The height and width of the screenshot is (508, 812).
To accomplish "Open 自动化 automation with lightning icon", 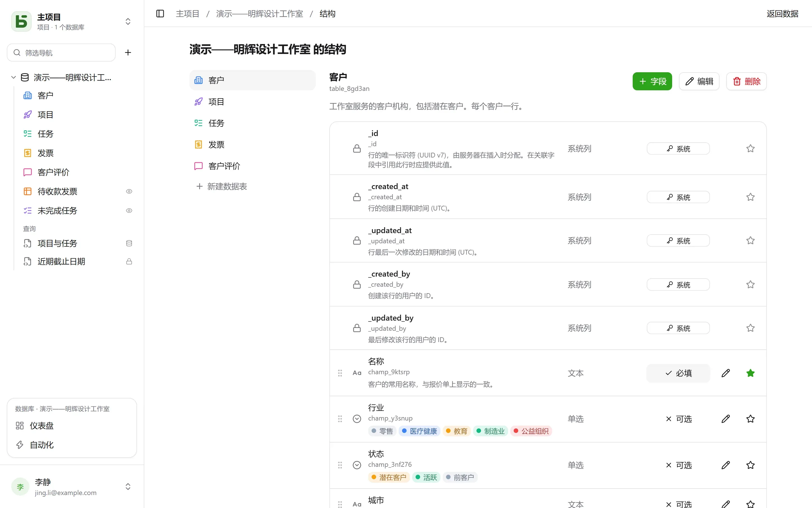I will click(x=72, y=445).
